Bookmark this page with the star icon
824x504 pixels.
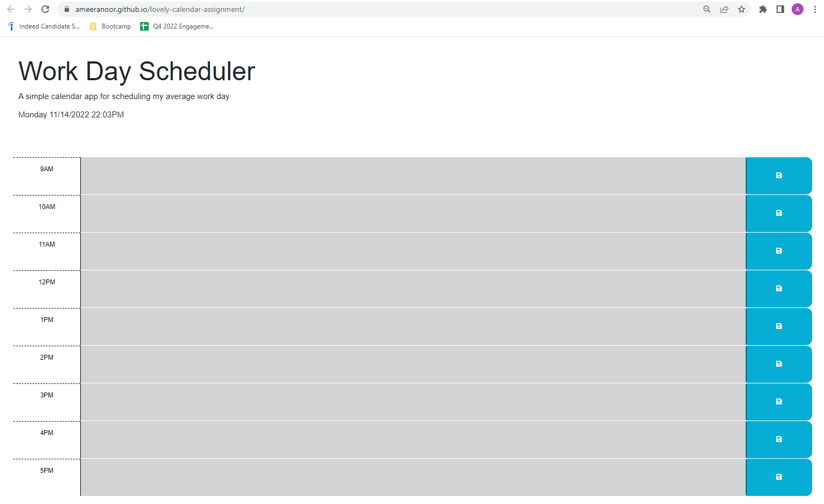741,9
